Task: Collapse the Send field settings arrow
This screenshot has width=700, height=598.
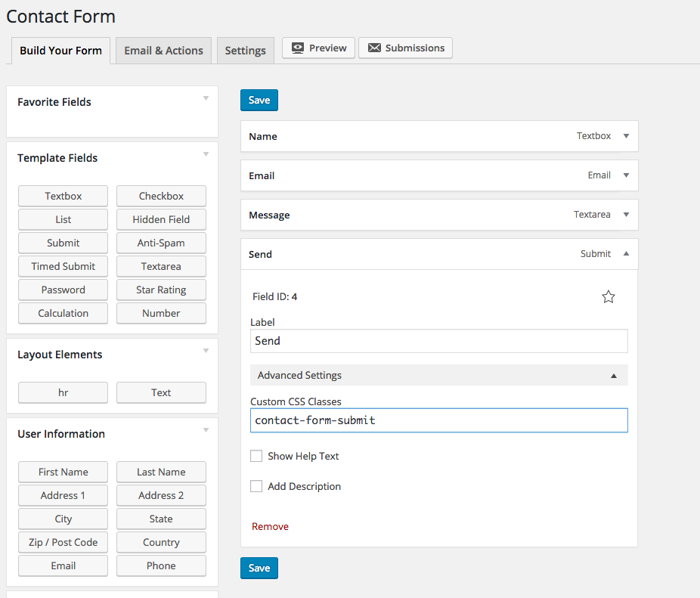Action: (x=626, y=254)
